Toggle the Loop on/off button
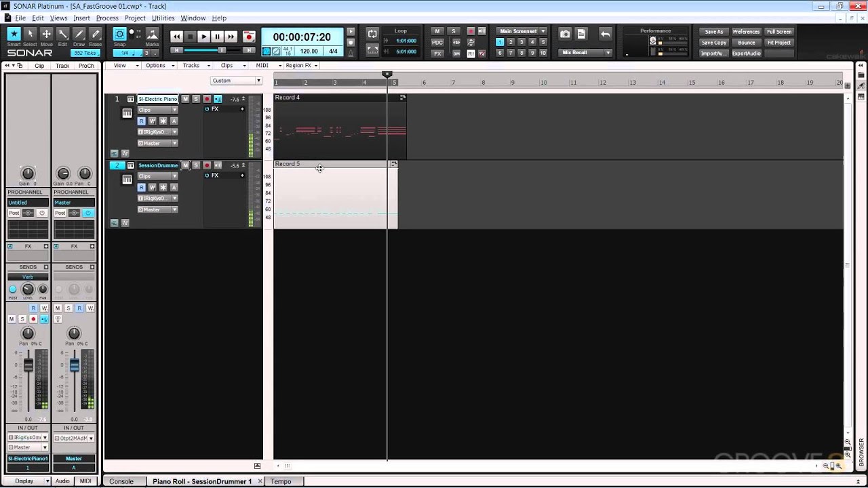The width and height of the screenshot is (868, 488). point(372,34)
